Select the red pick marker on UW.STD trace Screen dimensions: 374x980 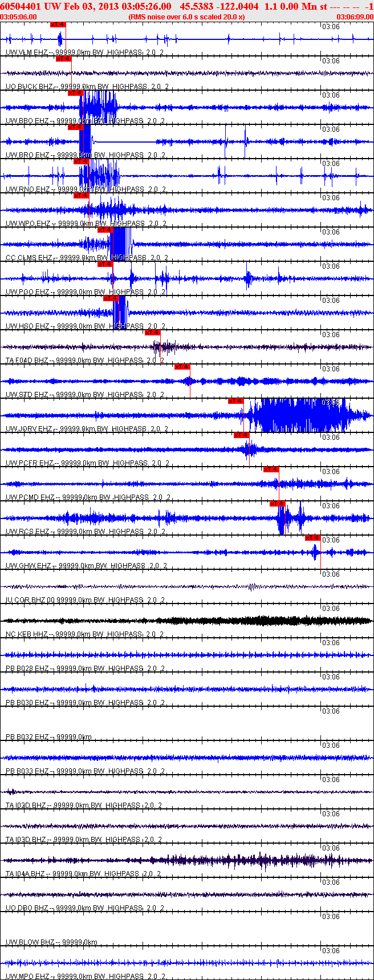(x=182, y=367)
